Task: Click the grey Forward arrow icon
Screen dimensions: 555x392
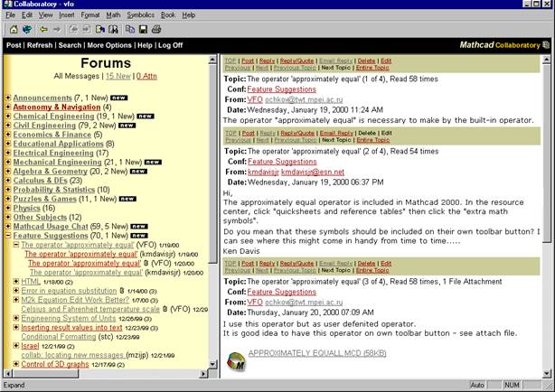Action: tap(57, 30)
